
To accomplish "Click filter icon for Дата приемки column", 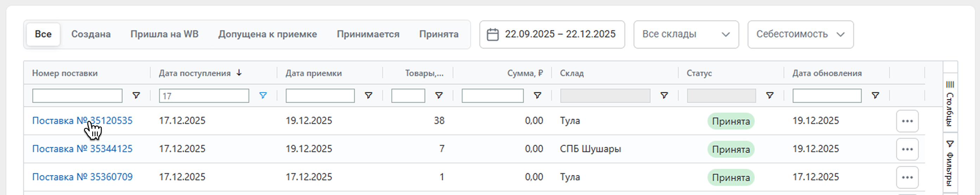I will (368, 95).
